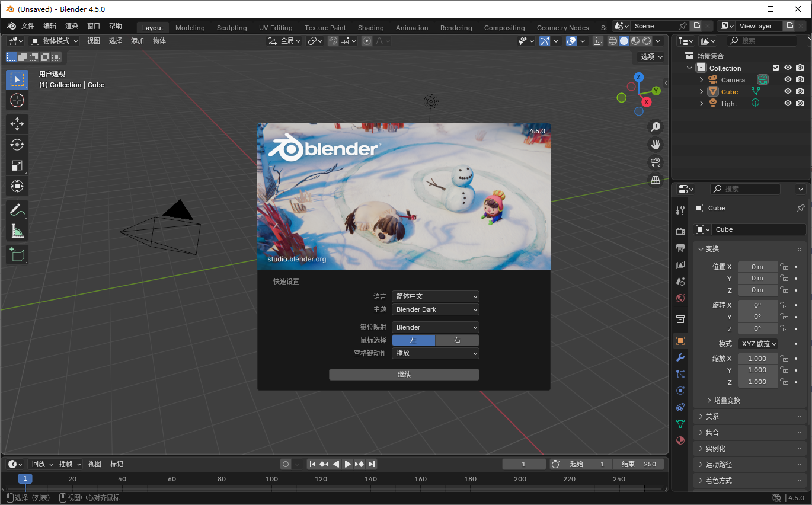Expand the 关系 panel in Properties
The height and width of the screenshot is (505, 812).
click(x=750, y=417)
